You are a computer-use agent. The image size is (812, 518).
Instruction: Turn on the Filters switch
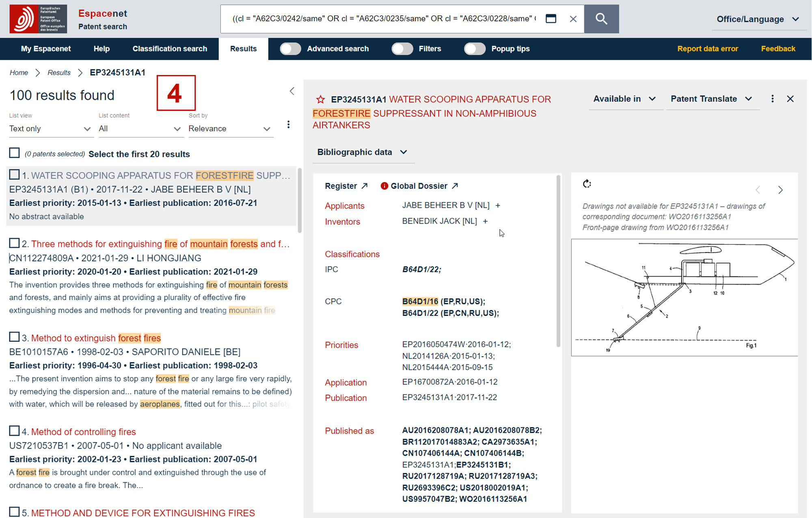point(402,49)
